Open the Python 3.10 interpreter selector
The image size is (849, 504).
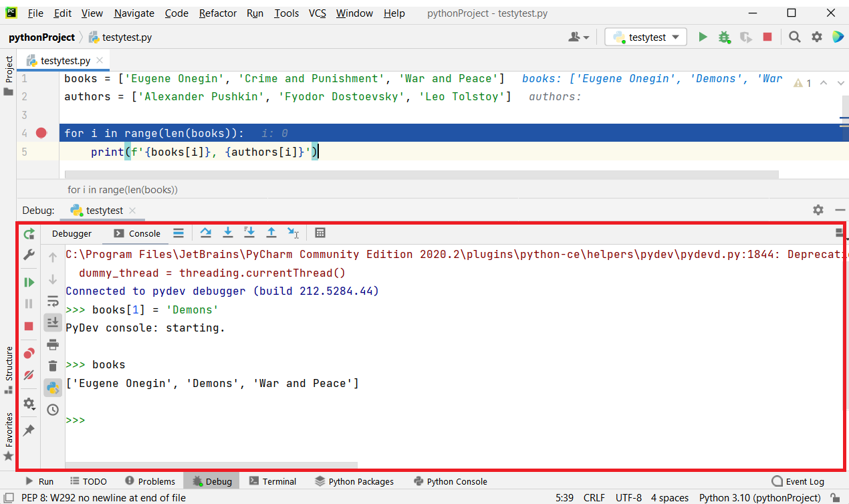[759, 497]
